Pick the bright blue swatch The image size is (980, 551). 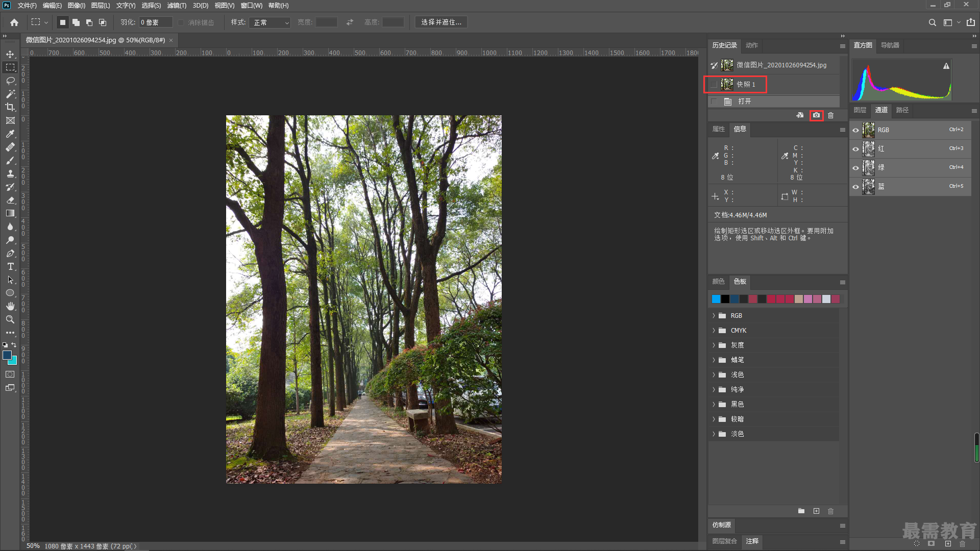716,299
